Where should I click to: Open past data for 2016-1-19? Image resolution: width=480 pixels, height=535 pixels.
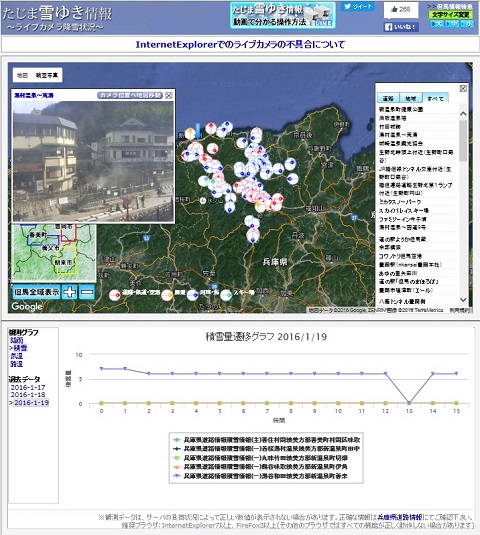tap(31, 403)
